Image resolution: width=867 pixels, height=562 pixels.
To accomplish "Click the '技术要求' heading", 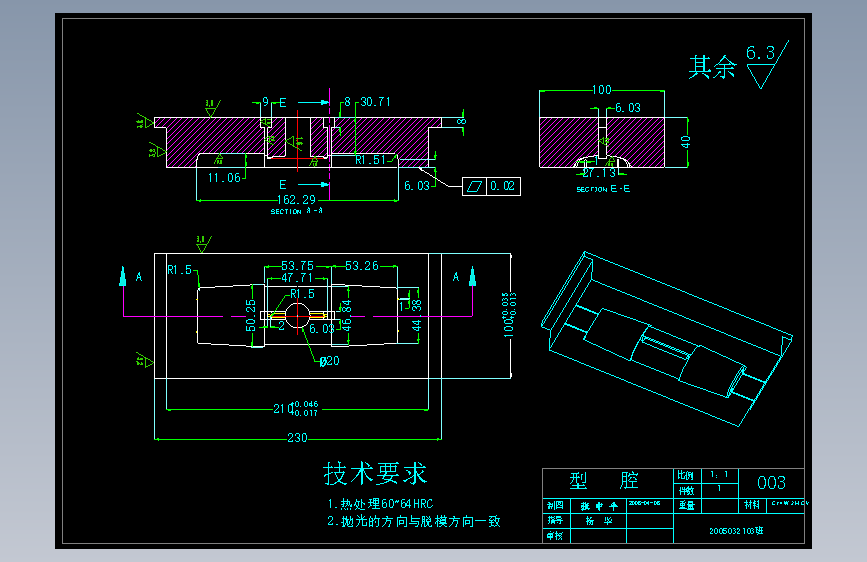I will (375, 473).
